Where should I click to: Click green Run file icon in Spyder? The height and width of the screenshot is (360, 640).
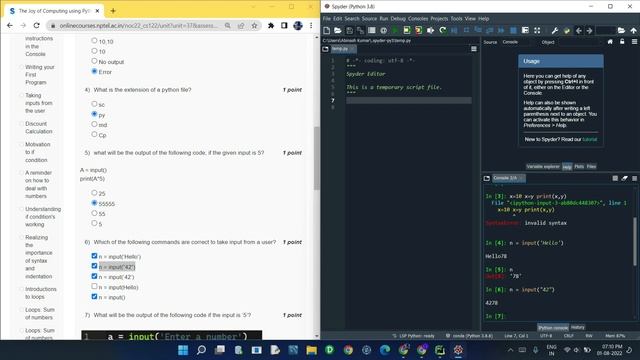click(395, 31)
